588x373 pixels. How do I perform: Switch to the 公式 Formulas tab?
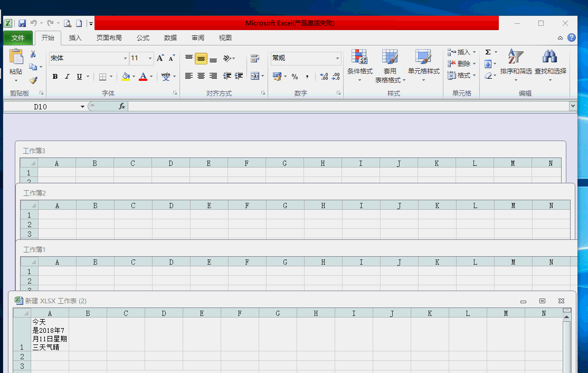[143, 38]
